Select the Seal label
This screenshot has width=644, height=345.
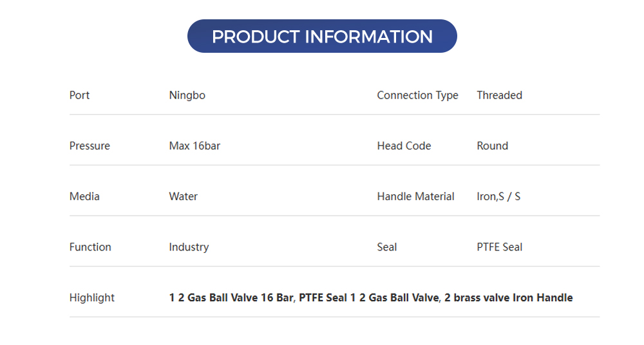click(x=387, y=247)
